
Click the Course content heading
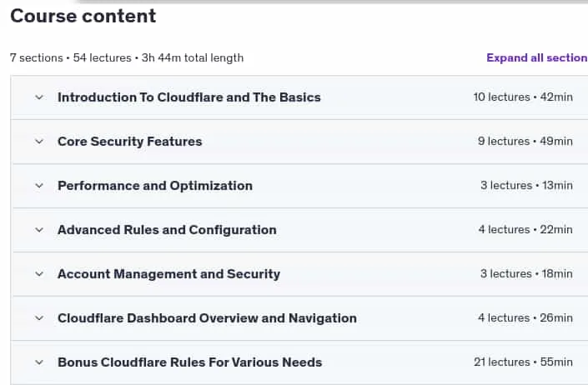[x=83, y=16]
